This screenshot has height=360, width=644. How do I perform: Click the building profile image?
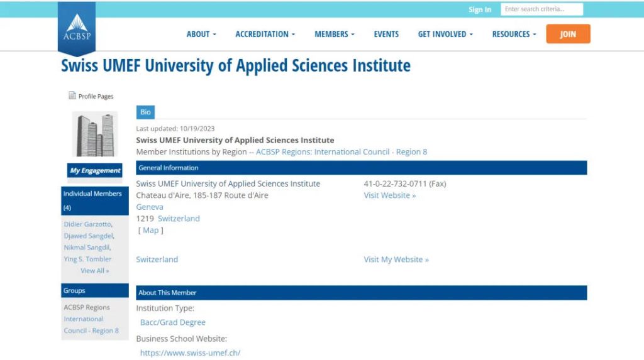(95, 135)
